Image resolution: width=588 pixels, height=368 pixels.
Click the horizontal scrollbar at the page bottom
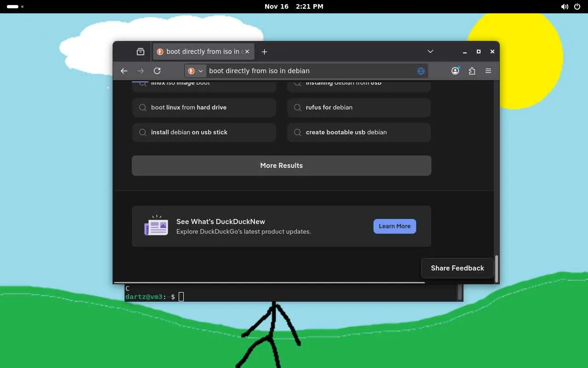tap(269, 282)
